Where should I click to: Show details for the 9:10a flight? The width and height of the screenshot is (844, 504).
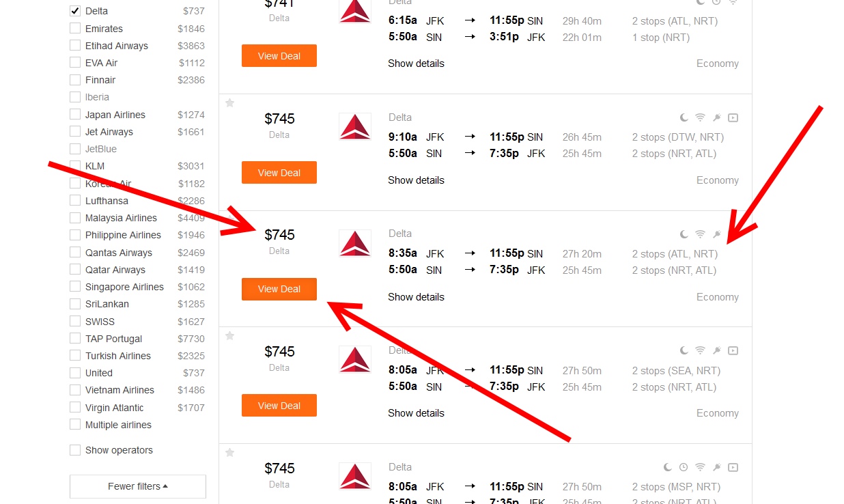(416, 180)
